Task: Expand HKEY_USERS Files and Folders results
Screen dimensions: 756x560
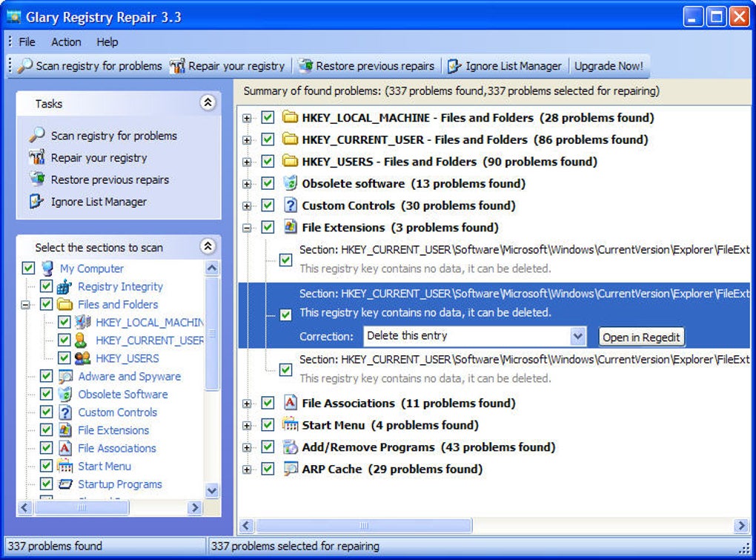Action: click(247, 162)
